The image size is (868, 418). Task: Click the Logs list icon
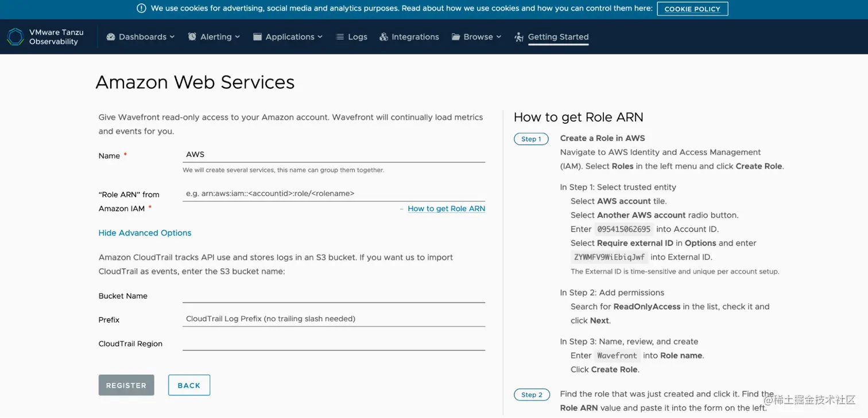pyautogui.click(x=340, y=37)
